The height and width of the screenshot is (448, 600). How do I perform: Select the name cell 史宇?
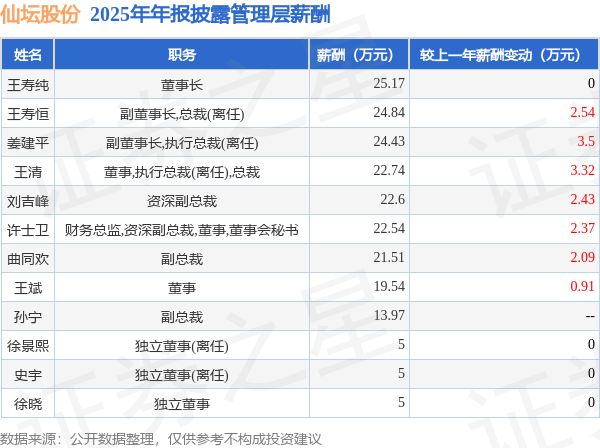pyautogui.click(x=28, y=375)
